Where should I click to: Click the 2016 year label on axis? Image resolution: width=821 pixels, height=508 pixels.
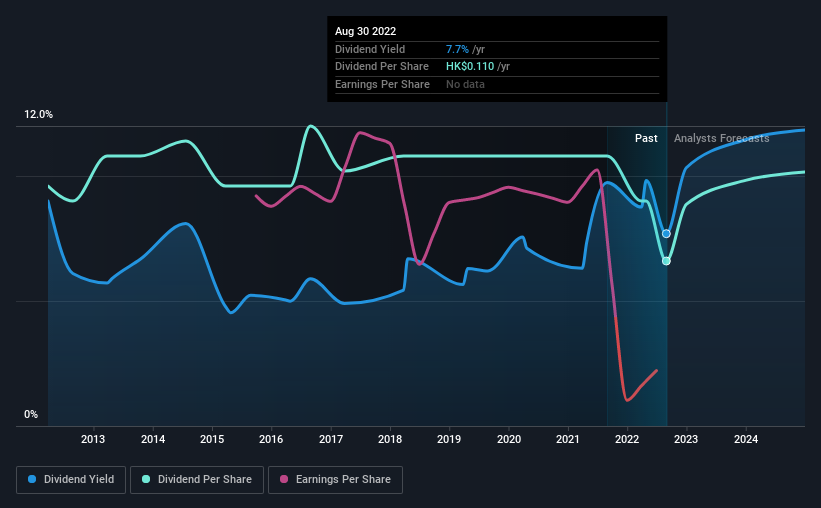271,439
